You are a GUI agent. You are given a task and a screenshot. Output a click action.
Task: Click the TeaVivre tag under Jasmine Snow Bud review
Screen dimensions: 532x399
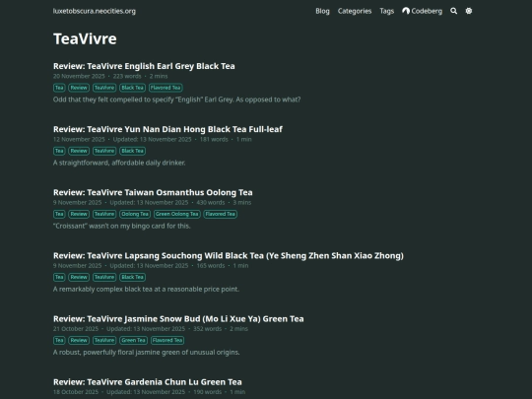[x=104, y=340]
